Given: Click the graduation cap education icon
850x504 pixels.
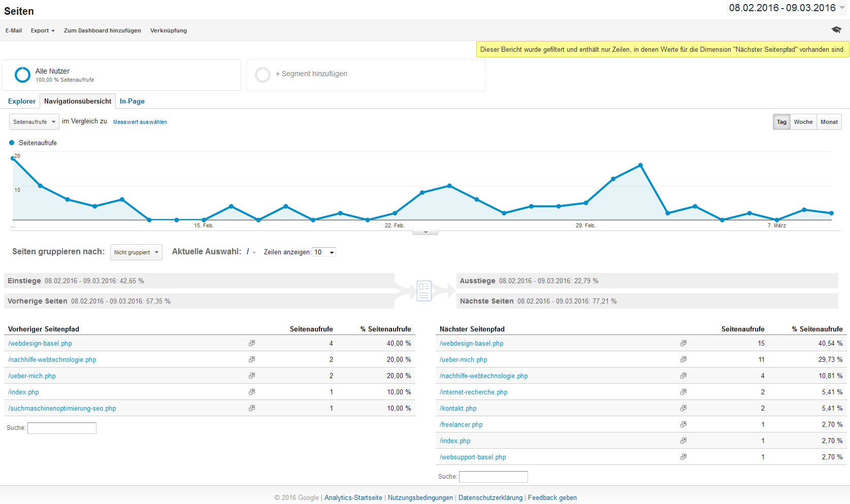Looking at the screenshot, I should [836, 30].
